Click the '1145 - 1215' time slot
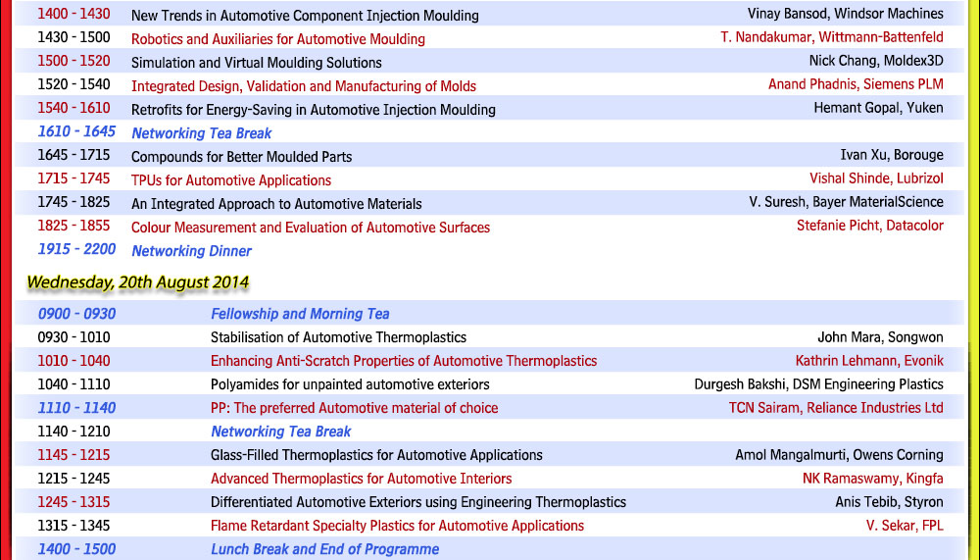This screenshot has width=980, height=560. click(x=73, y=455)
